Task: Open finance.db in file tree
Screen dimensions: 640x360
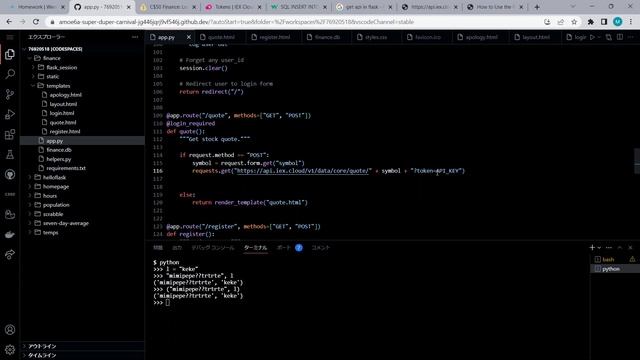Action: pos(59,150)
